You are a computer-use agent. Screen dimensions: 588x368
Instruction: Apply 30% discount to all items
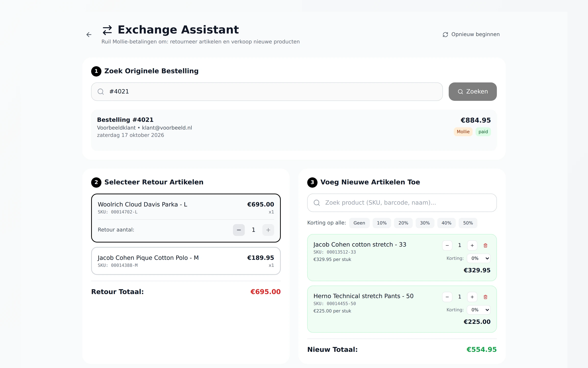(x=425, y=223)
